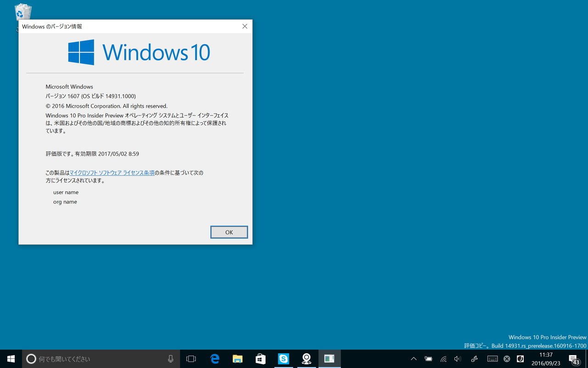Open the Microsoft software license terms link

(112, 172)
